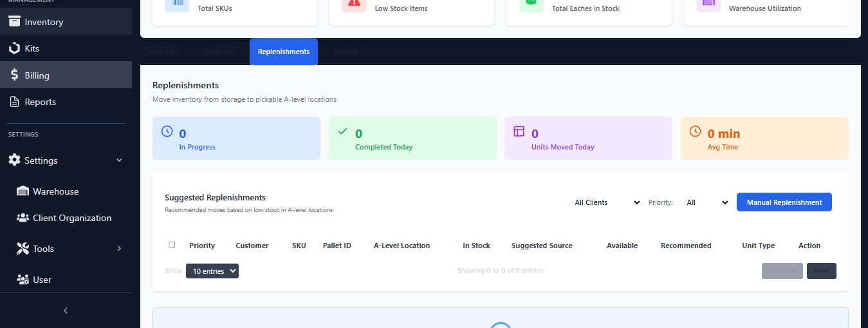Viewport: 868px width, 328px height.
Task: Click the Previous pagination button
Action: pyautogui.click(x=782, y=271)
